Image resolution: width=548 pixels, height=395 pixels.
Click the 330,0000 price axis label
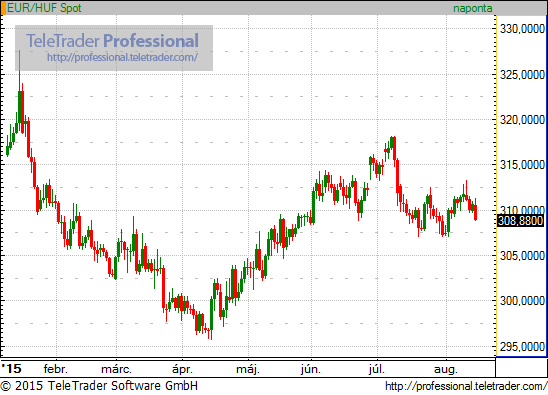click(522, 29)
